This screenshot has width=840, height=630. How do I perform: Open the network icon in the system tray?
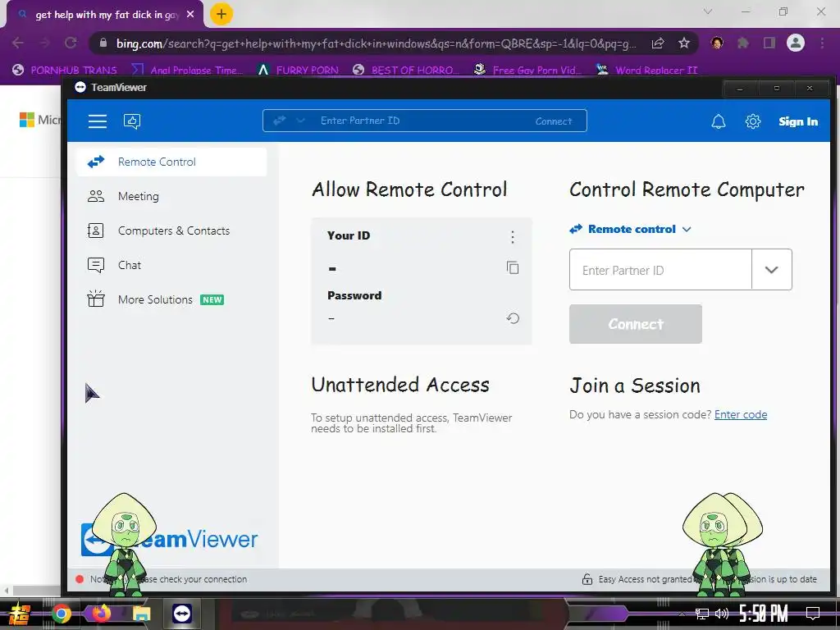pyautogui.click(x=702, y=614)
